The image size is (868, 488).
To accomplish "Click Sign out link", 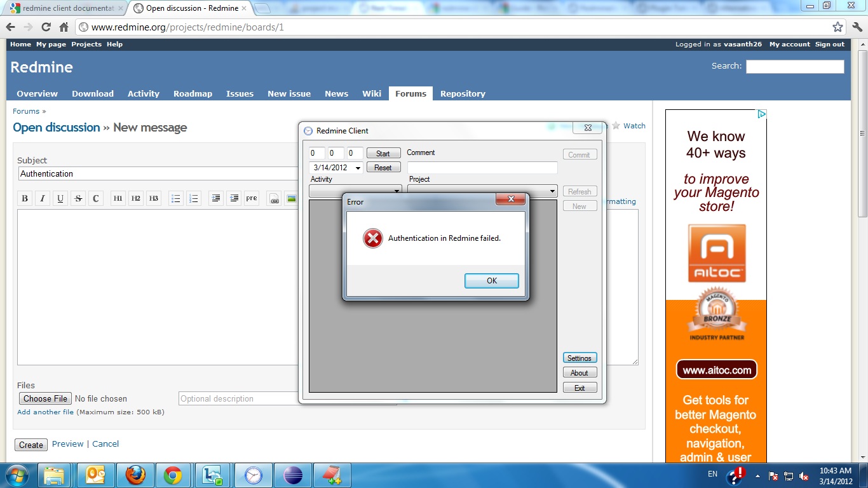I will click(830, 44).
